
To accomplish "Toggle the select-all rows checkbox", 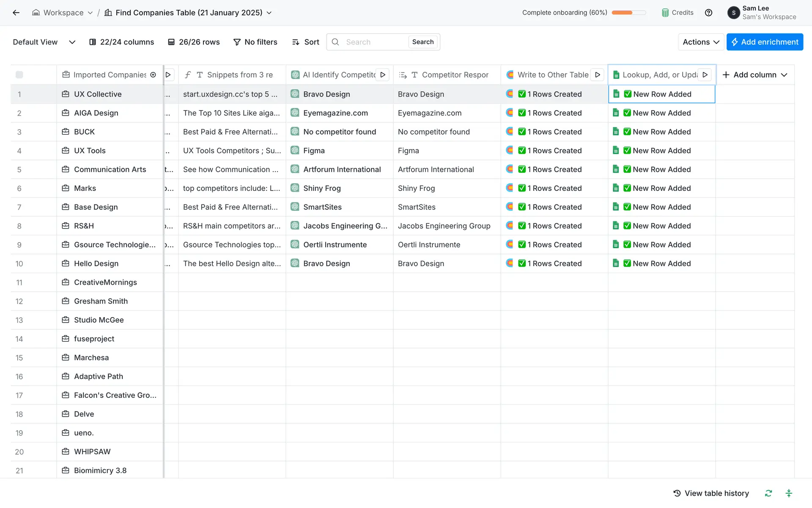I will coord(19,75).
